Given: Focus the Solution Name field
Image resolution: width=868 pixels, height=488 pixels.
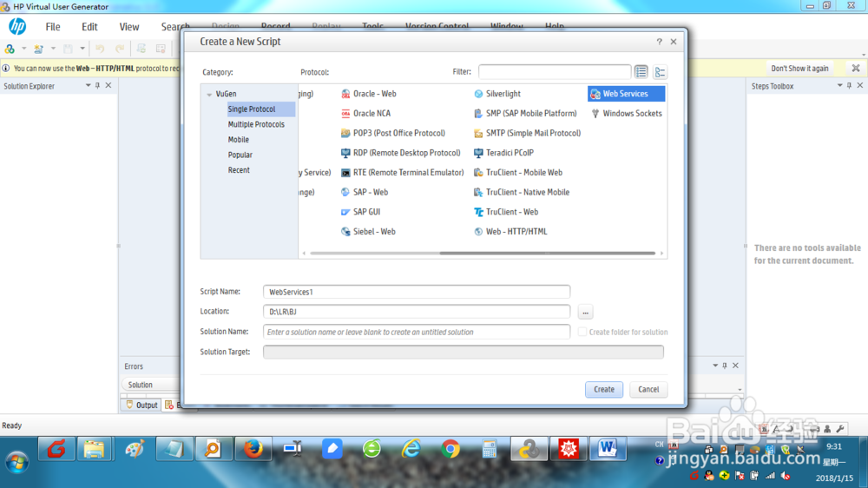Looking at the screenshot, I should point(417,332).
